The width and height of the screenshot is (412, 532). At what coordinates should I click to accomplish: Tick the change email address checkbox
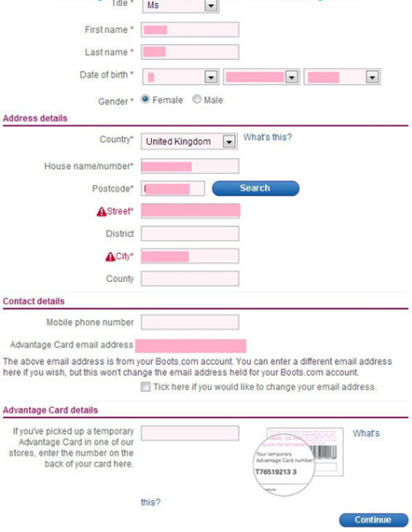tap(146, 386)
